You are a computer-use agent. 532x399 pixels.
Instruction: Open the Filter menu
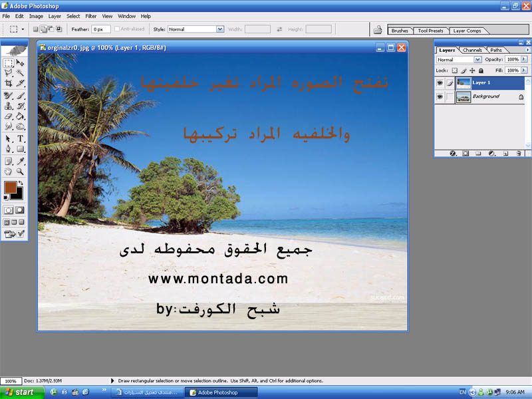pyautogui.click(x=90, y=16)
